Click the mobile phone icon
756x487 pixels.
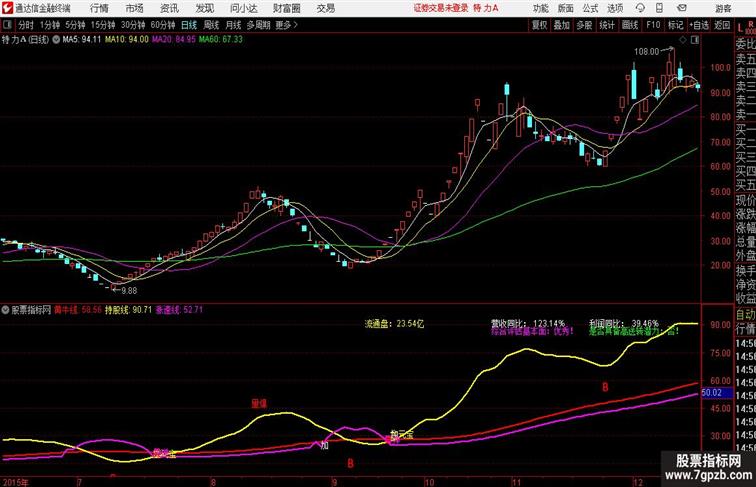[659, 8]
